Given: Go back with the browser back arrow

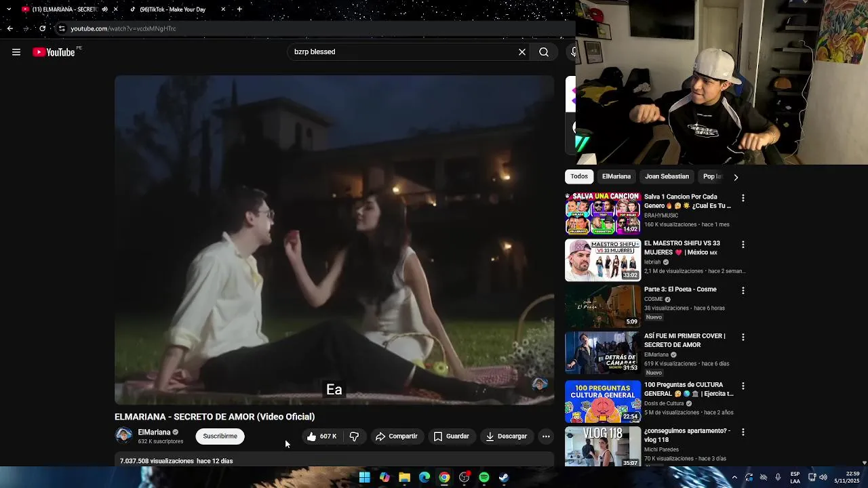Looking at the screenshot, I should coord(9,28).
